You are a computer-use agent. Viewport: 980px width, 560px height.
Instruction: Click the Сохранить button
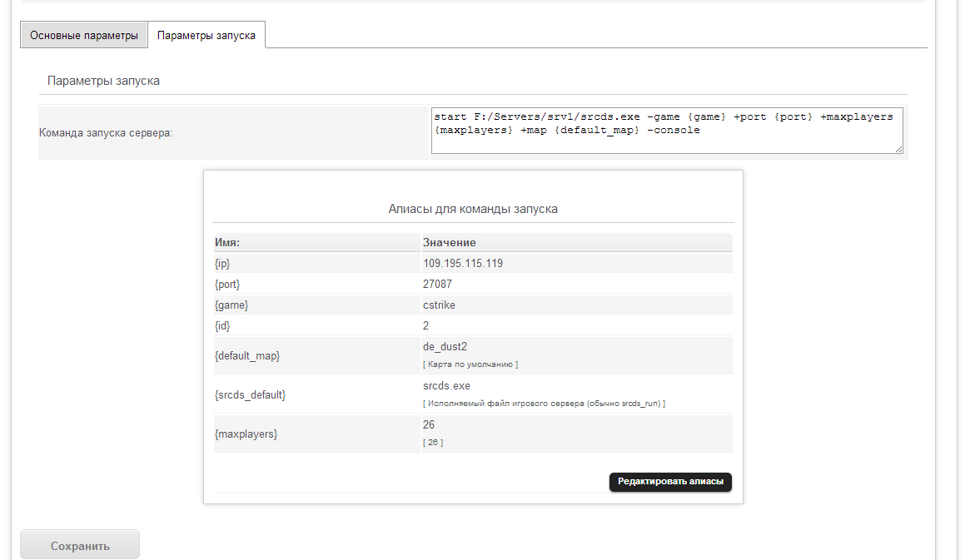click(x=80, y=546)
